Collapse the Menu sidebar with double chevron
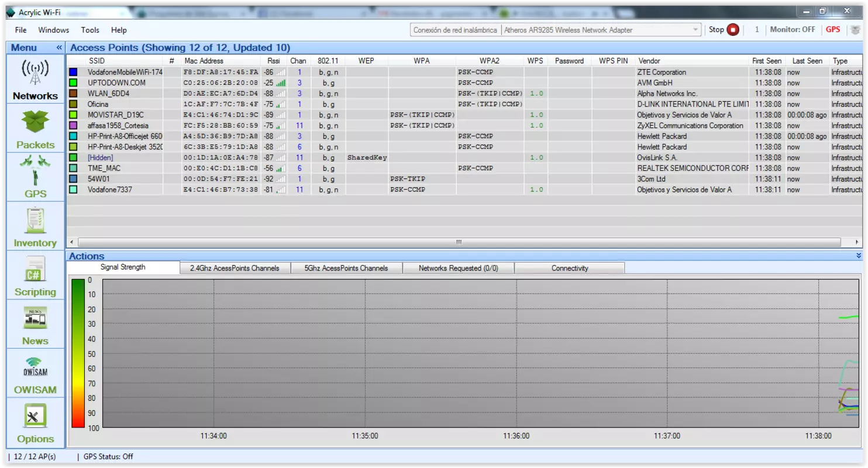The height and width of the screenshot is (468, 868). pos(59,48)
